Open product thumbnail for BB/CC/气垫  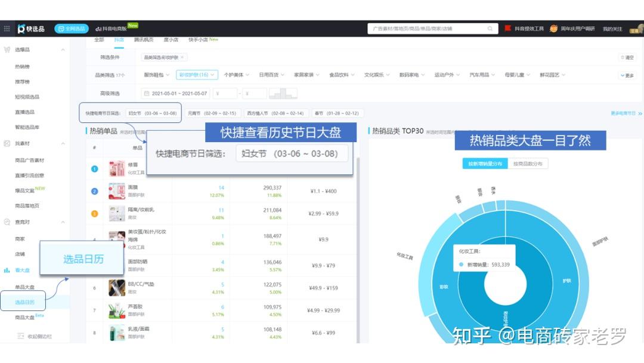[117, 288]
